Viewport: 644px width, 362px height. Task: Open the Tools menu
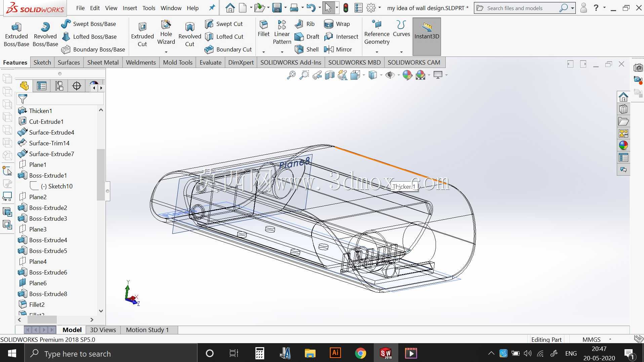point(149,8)
